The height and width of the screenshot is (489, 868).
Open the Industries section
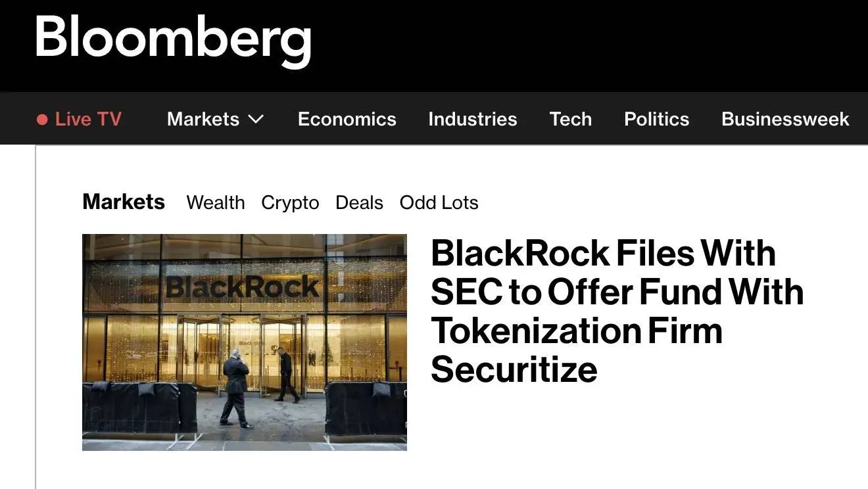[473, 119]
